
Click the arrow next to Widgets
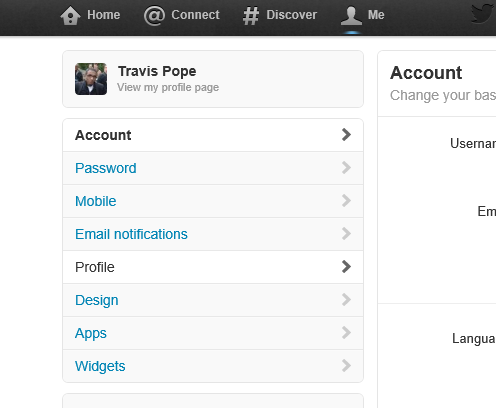346,366
